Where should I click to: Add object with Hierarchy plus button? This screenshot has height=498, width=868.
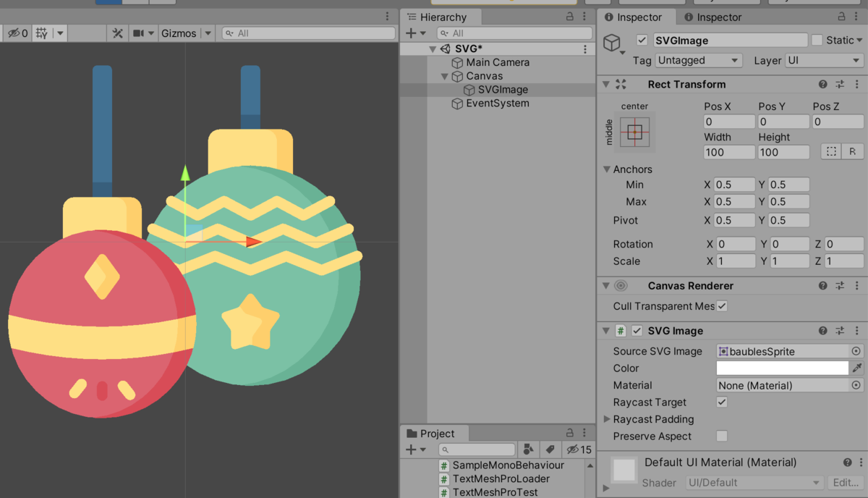416,33
